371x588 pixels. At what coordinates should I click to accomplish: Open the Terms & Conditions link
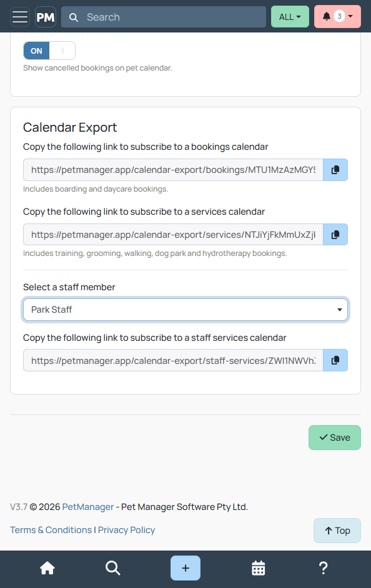51,530
